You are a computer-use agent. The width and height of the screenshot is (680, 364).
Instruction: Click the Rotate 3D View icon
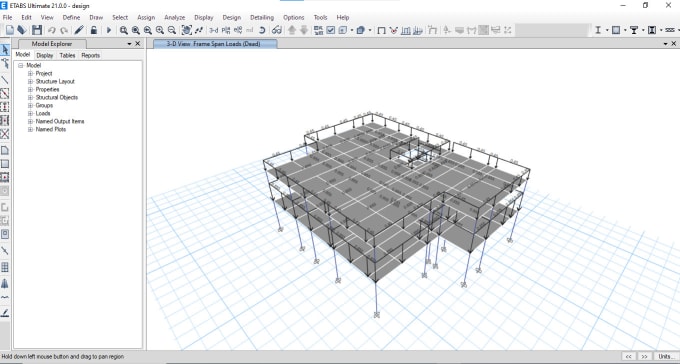262,30
